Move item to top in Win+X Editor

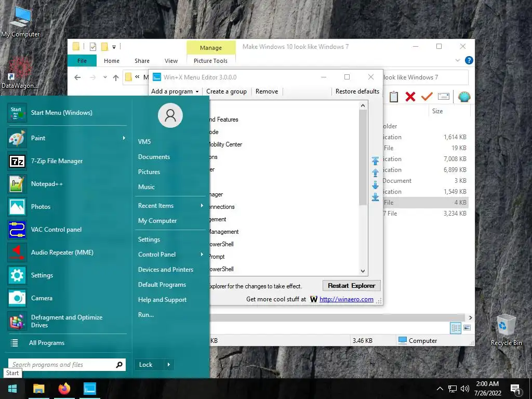click(375, 161)
